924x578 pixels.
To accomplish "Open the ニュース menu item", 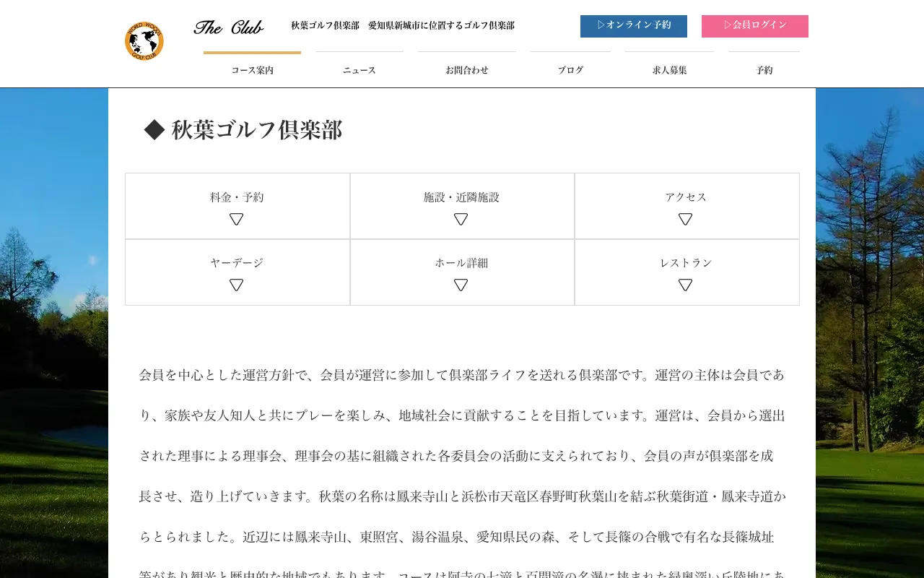I will 359,70.
